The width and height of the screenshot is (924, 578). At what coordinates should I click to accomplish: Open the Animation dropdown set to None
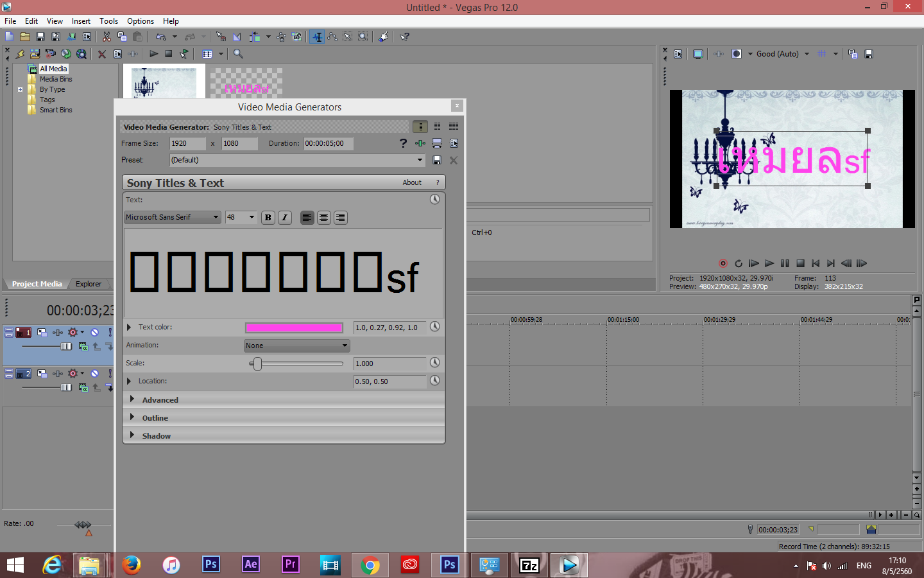[296, 346]
